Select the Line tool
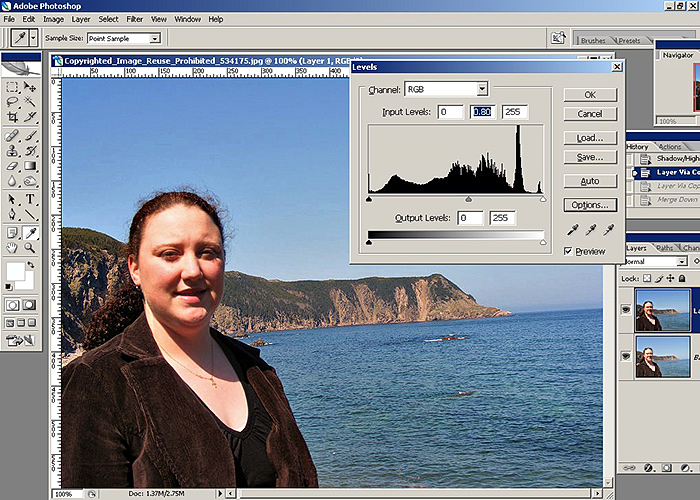Viewport: 700px width, 500px height. coord(30,215)
